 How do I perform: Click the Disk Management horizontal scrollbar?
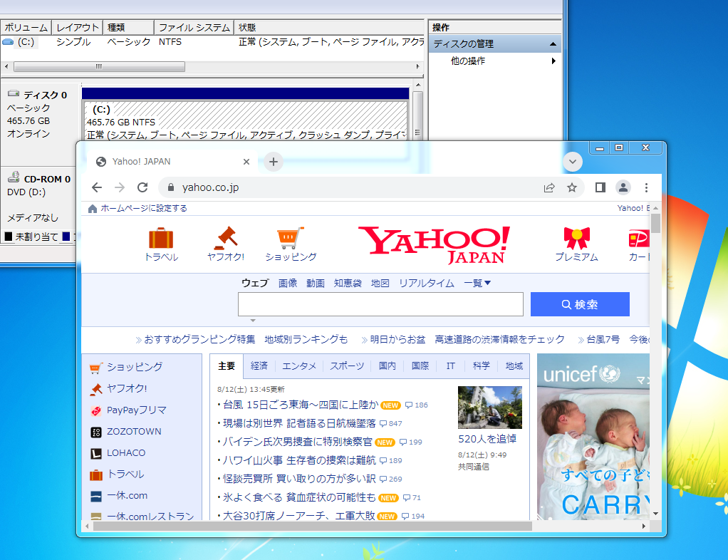click(x=100, y=66)
